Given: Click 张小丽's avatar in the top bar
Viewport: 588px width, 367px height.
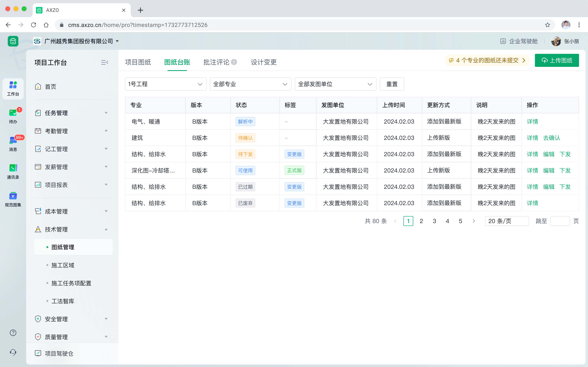Looking at the screenshot, I should [x=556, y=41].
